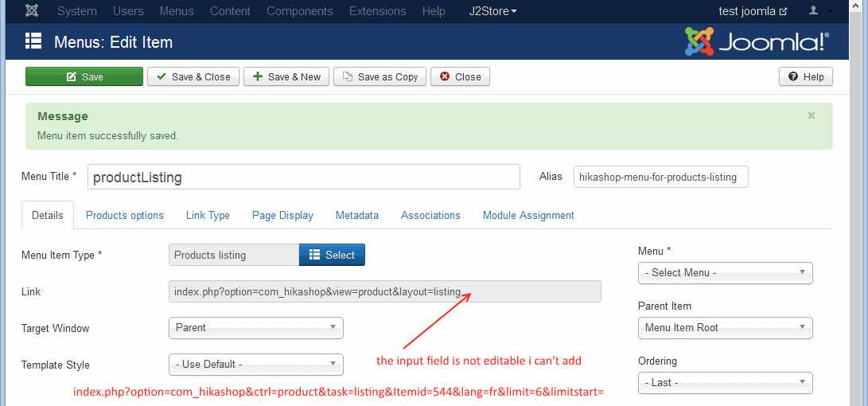Click the Menus list icon beside page title

coord(33,41)
